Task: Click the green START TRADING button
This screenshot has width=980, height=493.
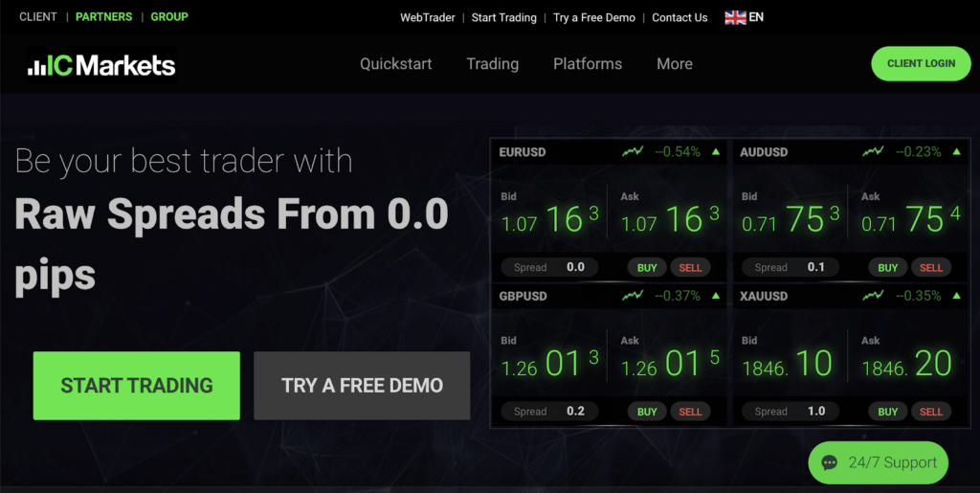Action: (x=136, y=386)
